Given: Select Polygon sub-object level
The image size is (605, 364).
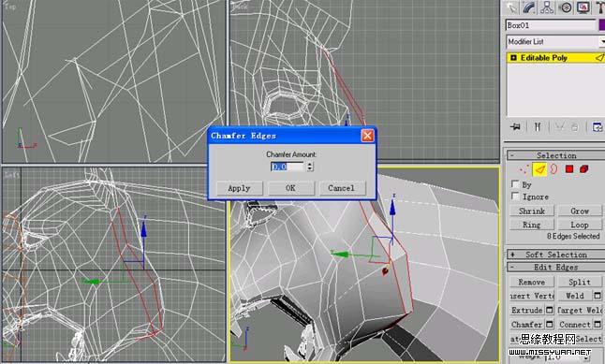Looking at the screenshot, I should point(569,168).
